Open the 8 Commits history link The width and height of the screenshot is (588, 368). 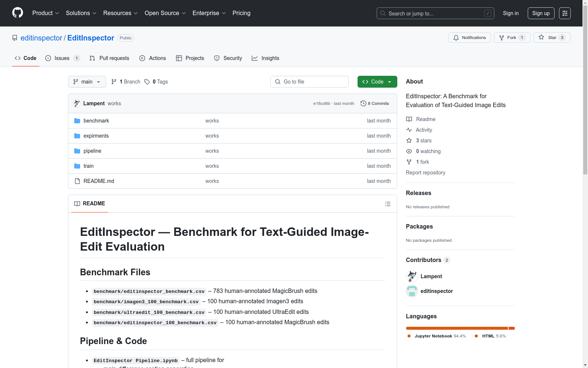click(375, 103)
